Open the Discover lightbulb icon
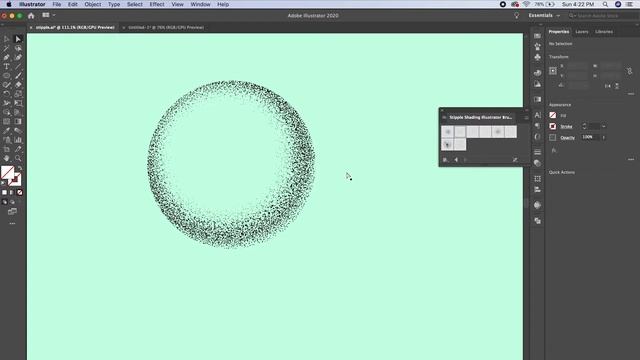640x360 pixels. 516,16
